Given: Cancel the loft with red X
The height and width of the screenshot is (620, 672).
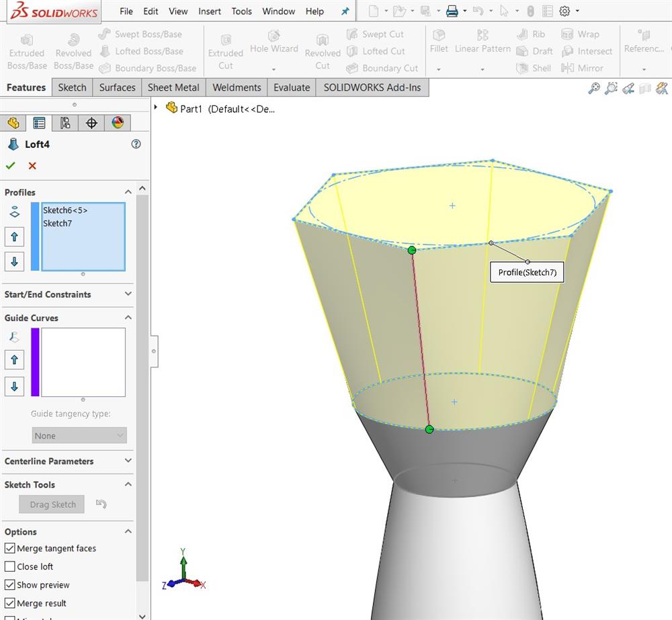Looking at the screenshot, I should [32, 166].
